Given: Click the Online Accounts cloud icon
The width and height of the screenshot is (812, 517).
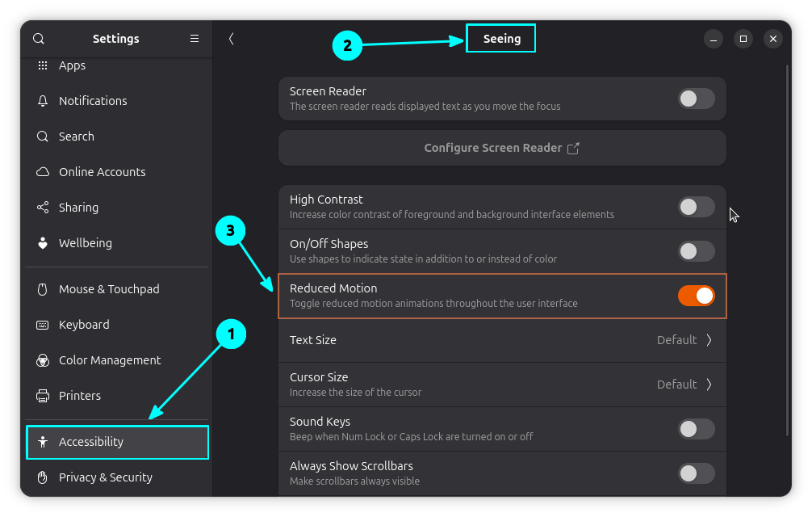Looking at the screenshot, I should coord(43,172).
